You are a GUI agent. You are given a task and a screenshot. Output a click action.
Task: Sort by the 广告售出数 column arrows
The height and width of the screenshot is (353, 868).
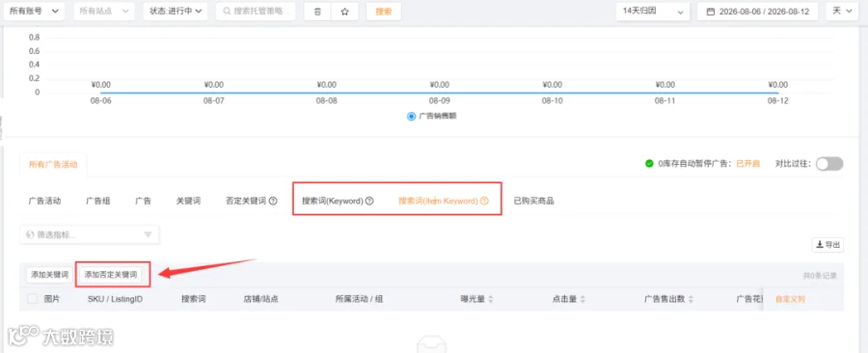691,299
